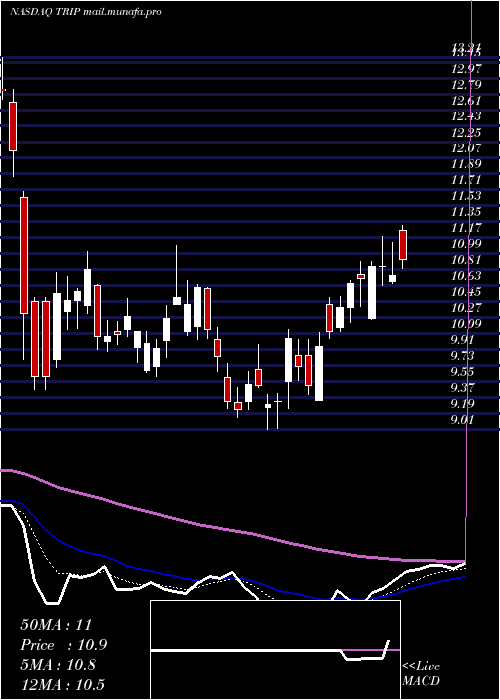Click the 10.45 price axis label

[467, 292]
